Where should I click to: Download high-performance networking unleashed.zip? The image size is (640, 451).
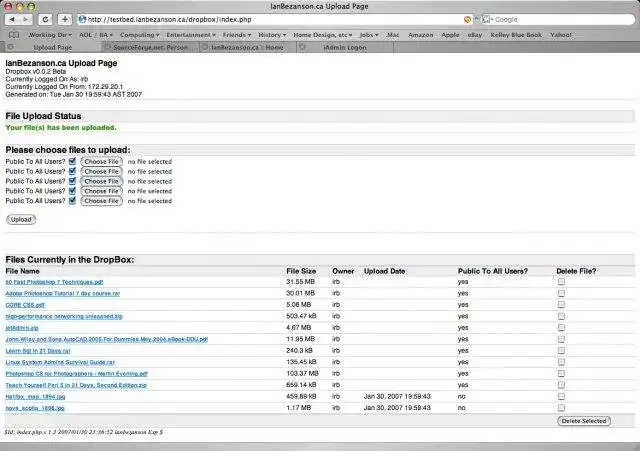64,316
